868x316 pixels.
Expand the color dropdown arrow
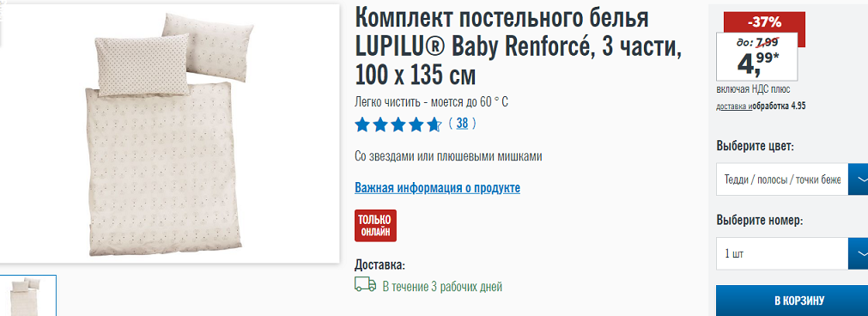(x=859, y=179)
